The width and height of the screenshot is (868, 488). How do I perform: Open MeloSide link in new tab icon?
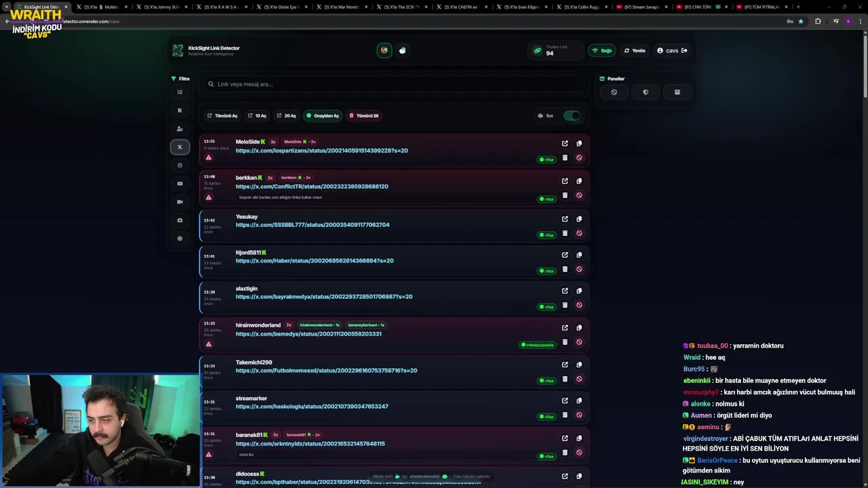click(x=565, y=144)
